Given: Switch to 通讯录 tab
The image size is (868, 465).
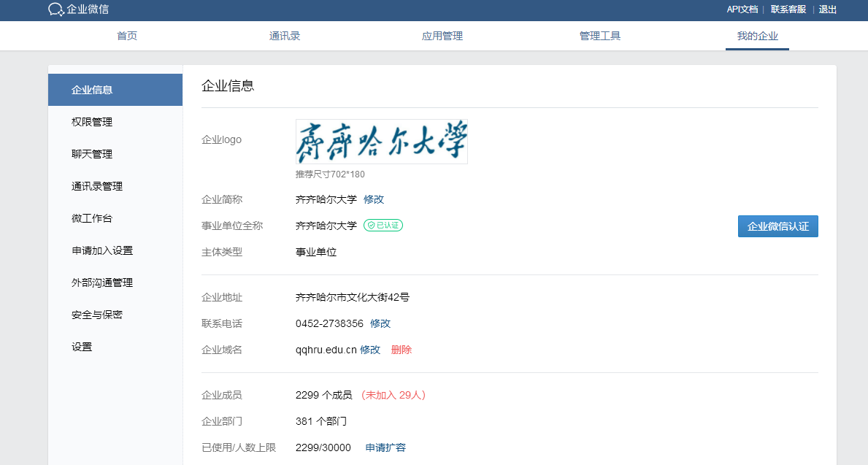Looking at the screenshot, I should pyautogui.click(x=285, y=36).
